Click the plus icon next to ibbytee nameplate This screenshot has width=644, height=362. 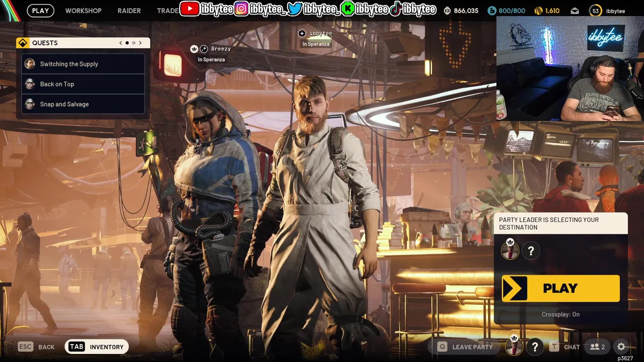[302, 33]
